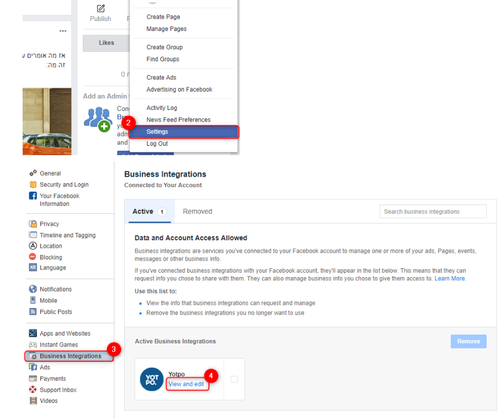Choose Manage Pages from the menu
The width and height of the screenshot is (500, 419).
pos(166,29)
